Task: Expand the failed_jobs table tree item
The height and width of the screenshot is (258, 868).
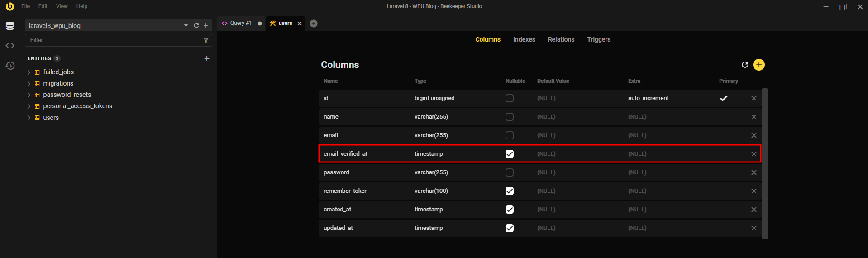Action: [x=29, y=72]
